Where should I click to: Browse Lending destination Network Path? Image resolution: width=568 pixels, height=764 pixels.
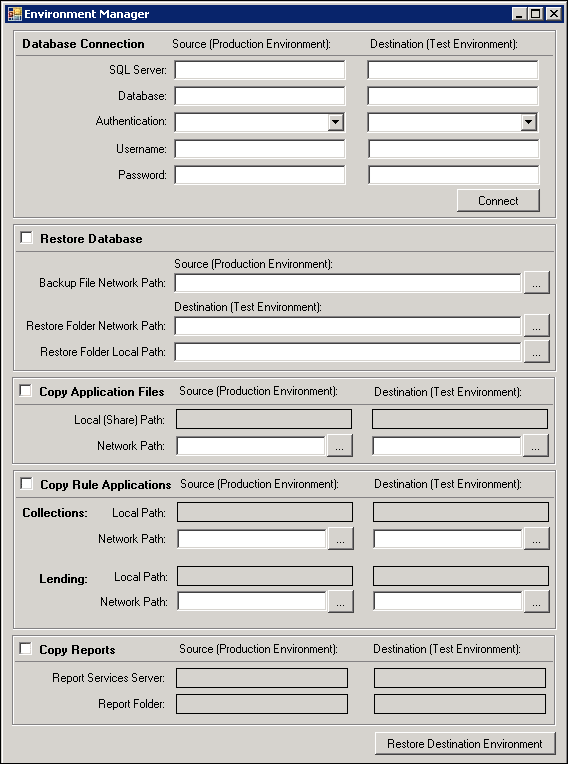coord(536,602)
